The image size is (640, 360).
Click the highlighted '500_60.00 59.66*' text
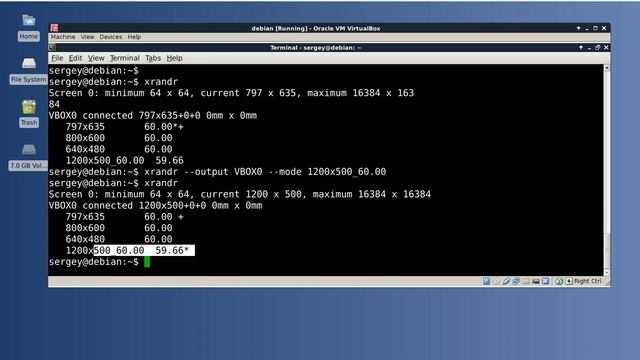point(144,250)
